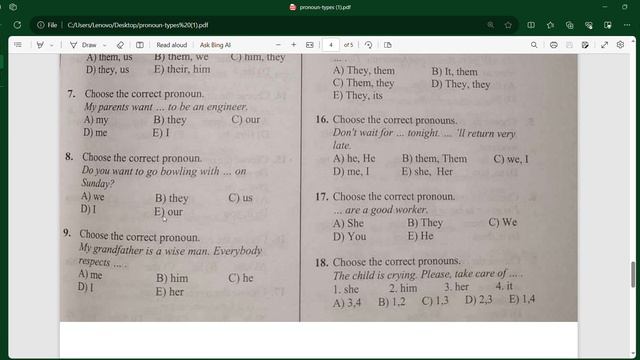Print the PDF document
The height and width of the screenshot is (360, 640).
[553, 45]
